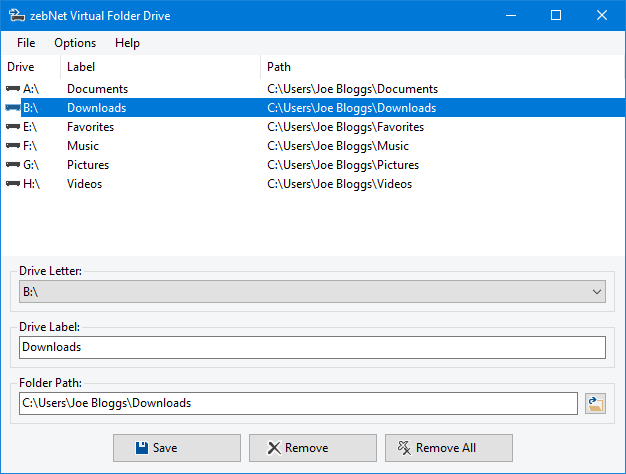Click the zebNet app icon in title bar
626x474 pixels.
pyautogui.click(x=17, y=15)
